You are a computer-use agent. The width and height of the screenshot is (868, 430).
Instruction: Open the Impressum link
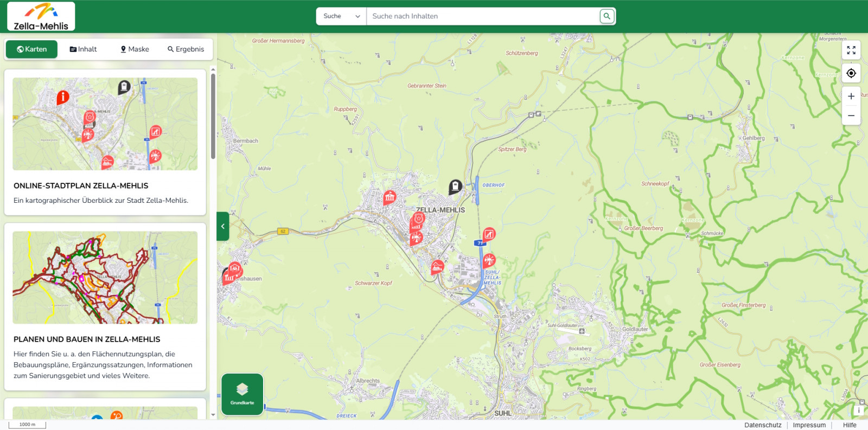(809, 425)
